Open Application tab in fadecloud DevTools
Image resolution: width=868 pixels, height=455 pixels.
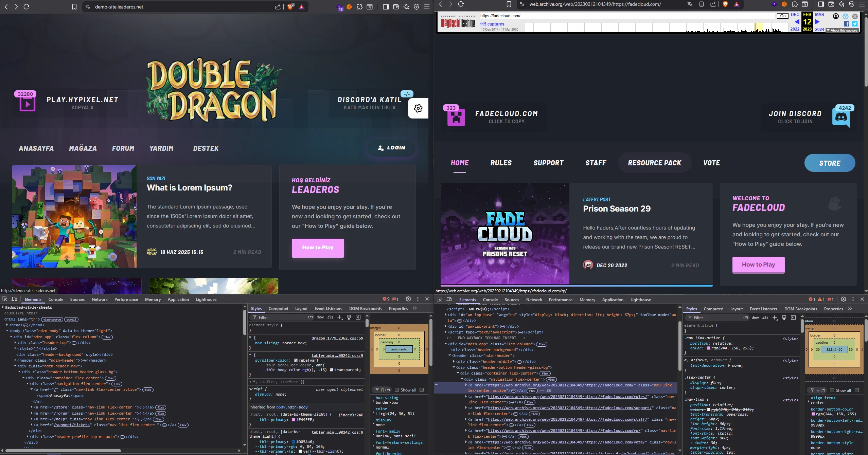[x=613, y=299]
